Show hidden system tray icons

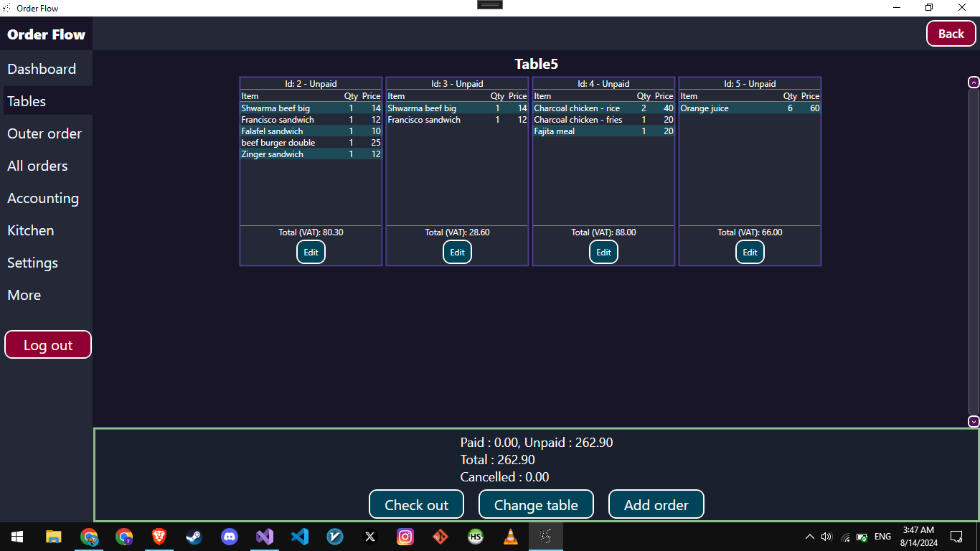click(810, 537)
